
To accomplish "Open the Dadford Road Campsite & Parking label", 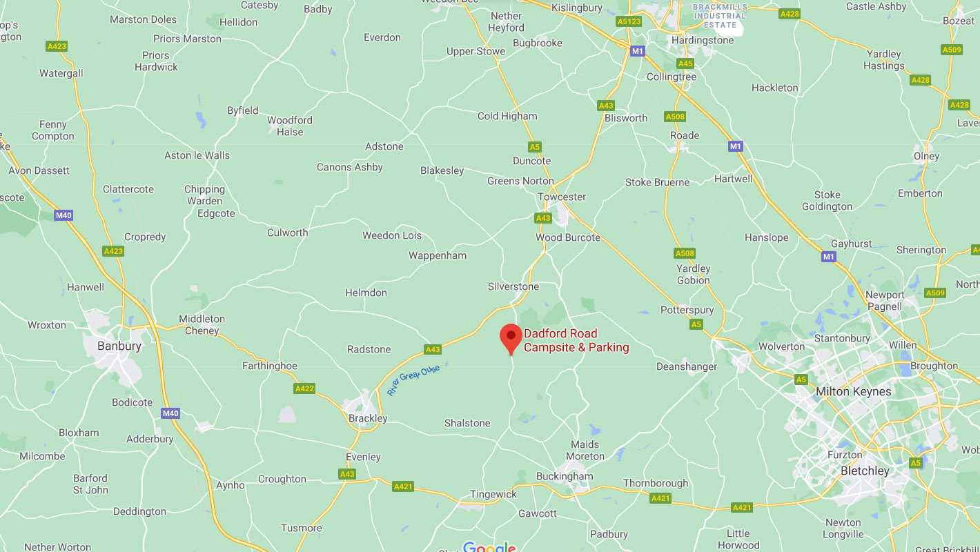I will (x=576, y=341).
